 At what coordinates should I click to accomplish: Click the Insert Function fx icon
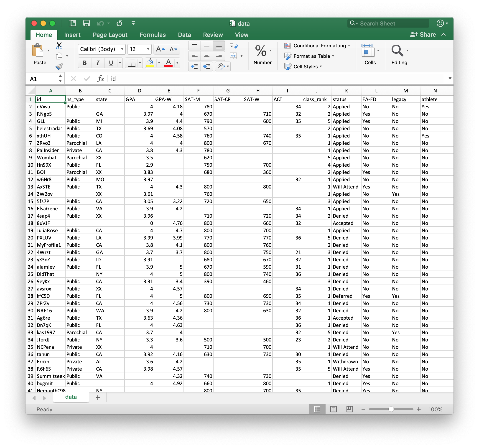click(100, 79)
